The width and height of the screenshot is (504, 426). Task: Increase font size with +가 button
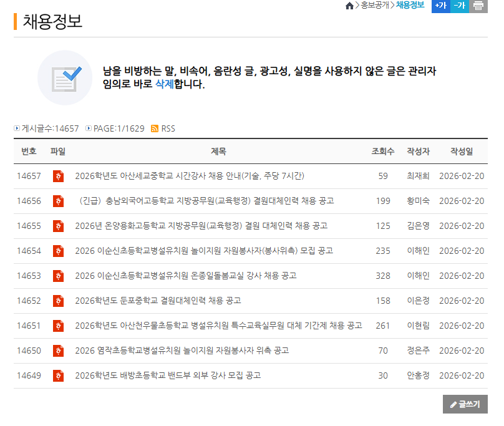pyautogui.click(x=440, y=6)
